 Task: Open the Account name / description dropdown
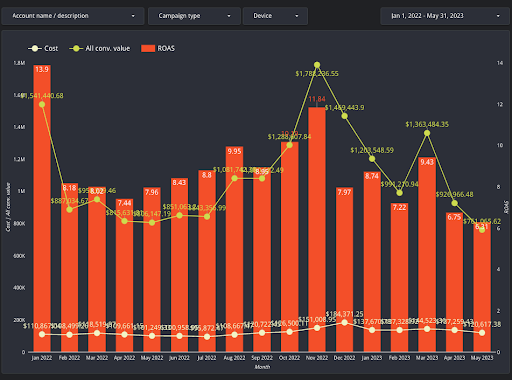pos(73,16)
